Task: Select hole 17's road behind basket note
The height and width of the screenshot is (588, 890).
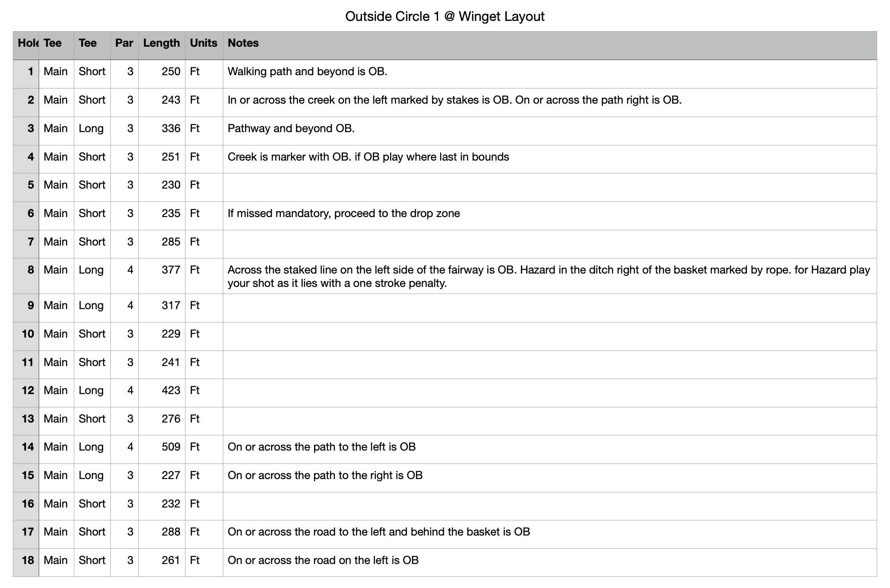Action: tap(379, 532)
